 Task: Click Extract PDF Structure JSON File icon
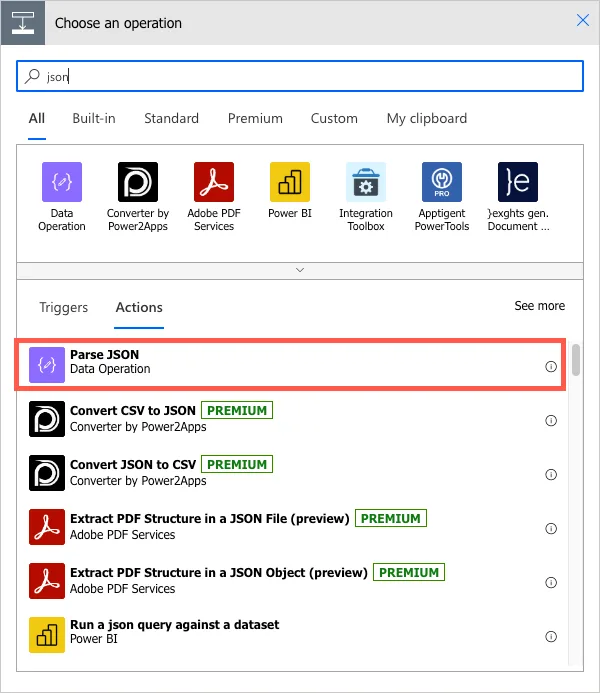[47, 527]
